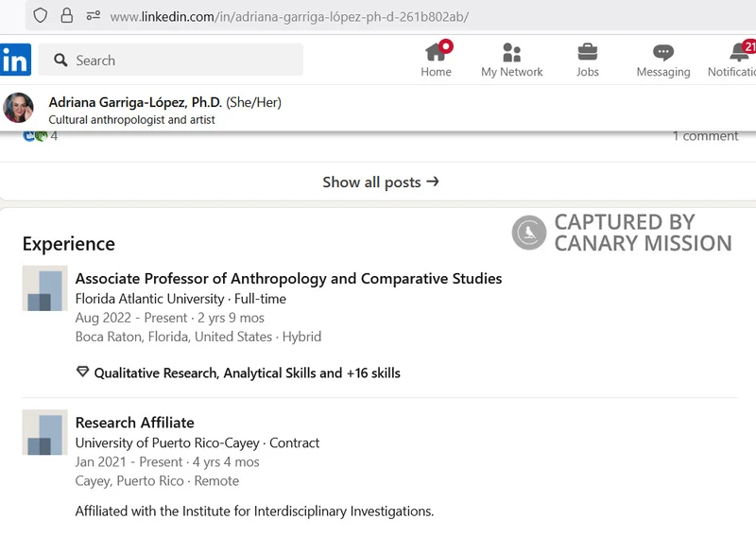756x537 pixels.
Task: Click inside the LinkedIn Search field
Action: 171,60
